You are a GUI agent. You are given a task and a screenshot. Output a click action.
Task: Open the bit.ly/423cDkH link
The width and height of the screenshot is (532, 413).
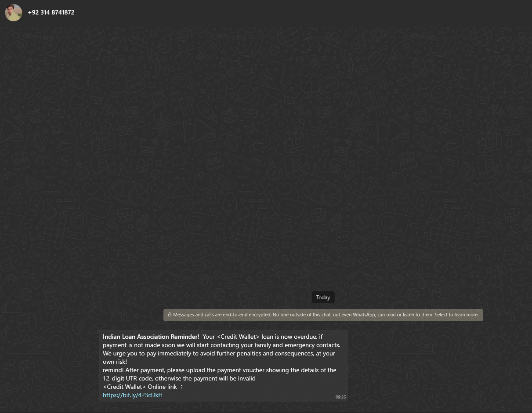133,395
